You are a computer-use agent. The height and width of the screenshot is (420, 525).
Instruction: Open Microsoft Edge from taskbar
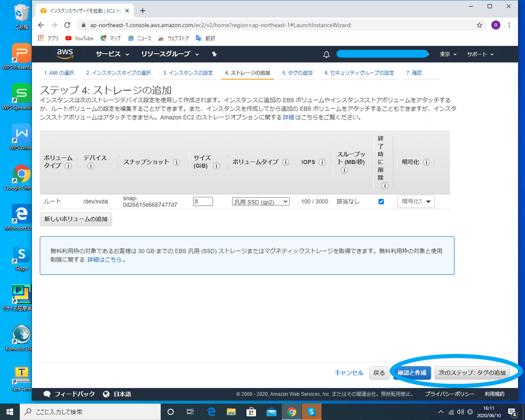point(212,412)
